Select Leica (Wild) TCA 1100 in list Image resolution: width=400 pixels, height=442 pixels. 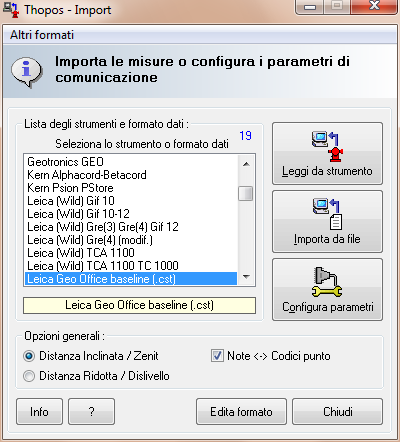(x=81, y=253)
